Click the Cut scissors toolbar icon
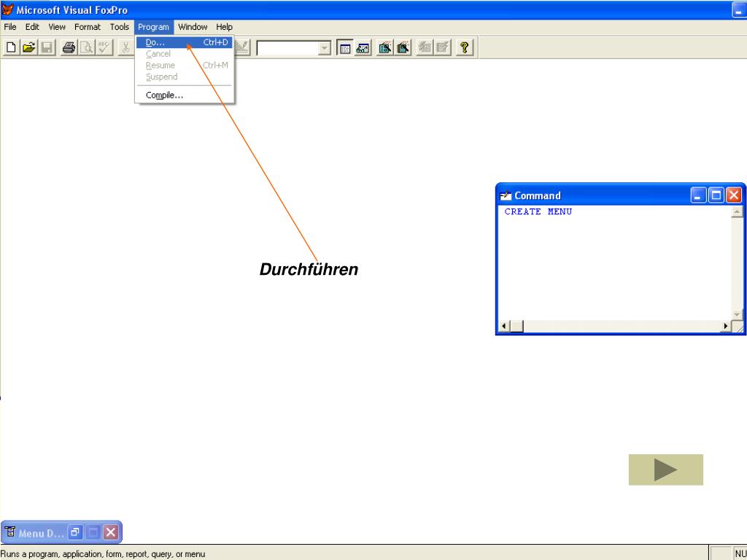The image size is (747, 560). [x=125, y=47]
